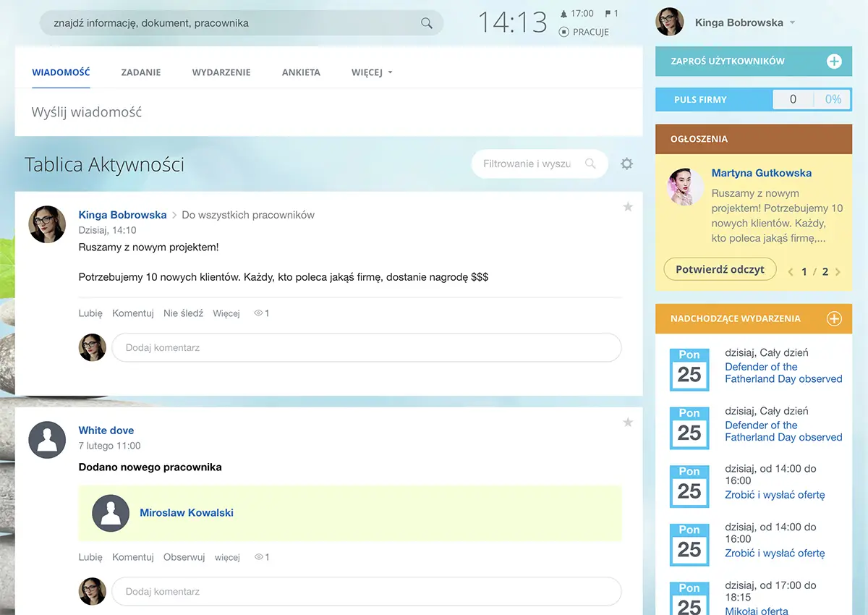Click plus icon on Zaproś użytkowników
Screen dimensions: 868x615
(x=834, y=61)
